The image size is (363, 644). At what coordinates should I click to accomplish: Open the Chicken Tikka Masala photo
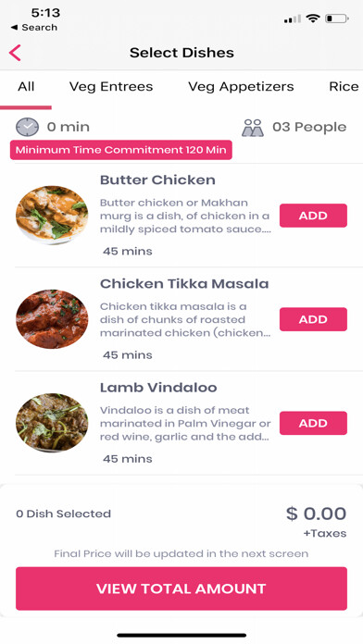click(52, 319)
